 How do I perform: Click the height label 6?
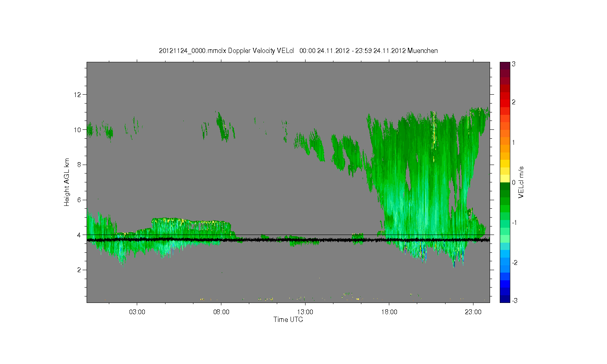(79, 200)
